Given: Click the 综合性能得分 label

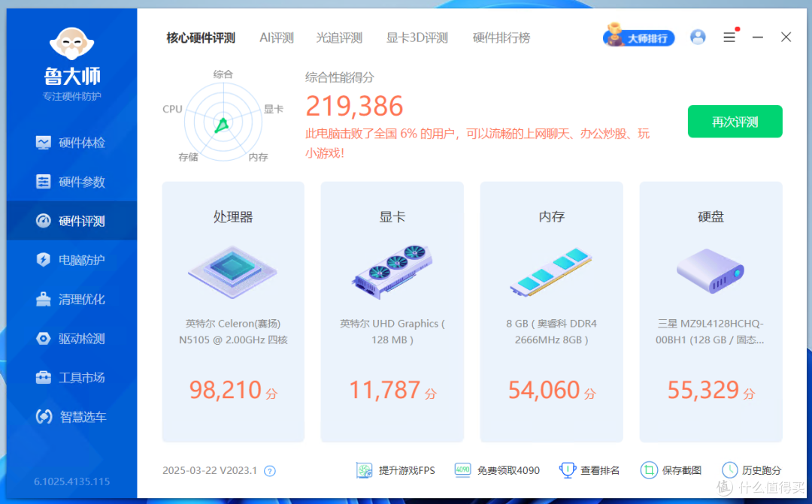Looking at the screenshot, I should click(340, 77).
